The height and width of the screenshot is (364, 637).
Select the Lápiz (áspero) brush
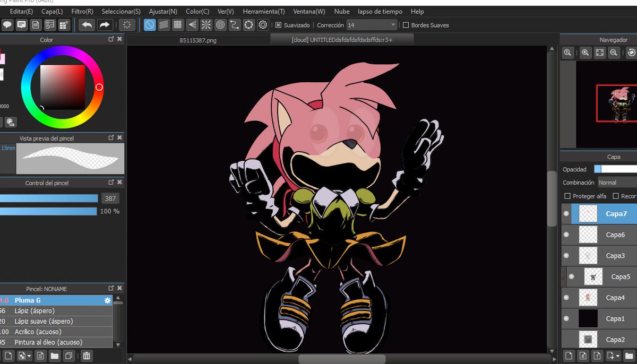point(56,311)
